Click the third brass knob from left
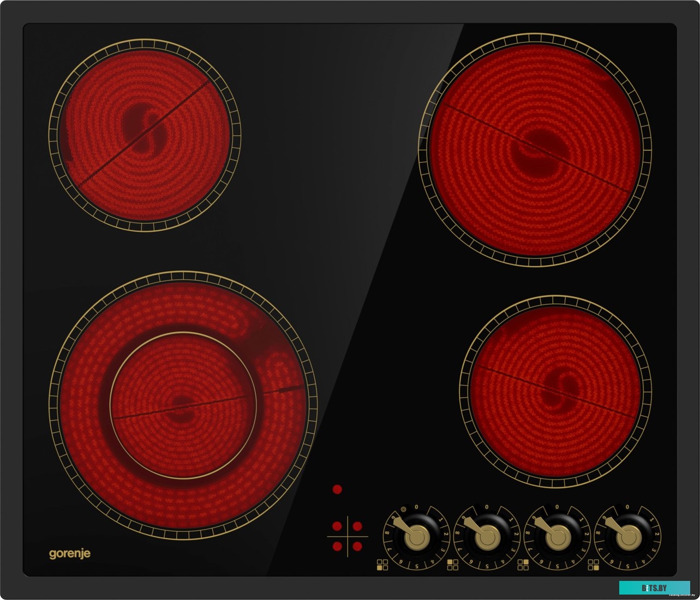The width and height of the screenshot is (700, 600). 558,537
